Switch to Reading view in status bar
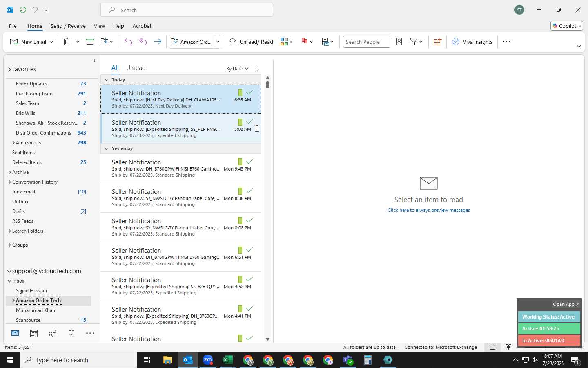 coord(508,347)
